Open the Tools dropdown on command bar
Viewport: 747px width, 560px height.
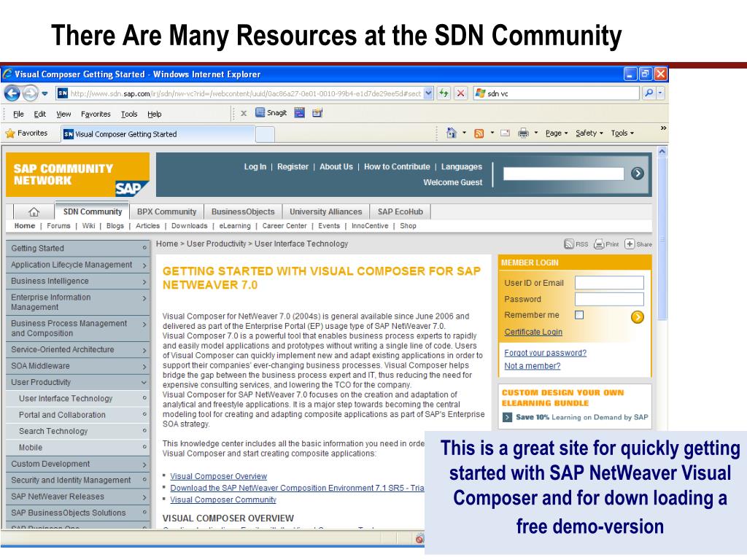[x=622, y=133]
